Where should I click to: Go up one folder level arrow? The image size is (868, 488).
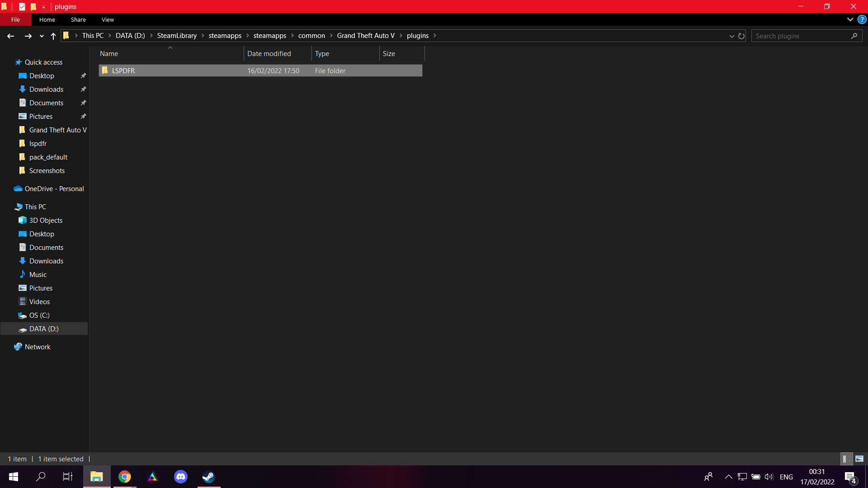(53, 36)
